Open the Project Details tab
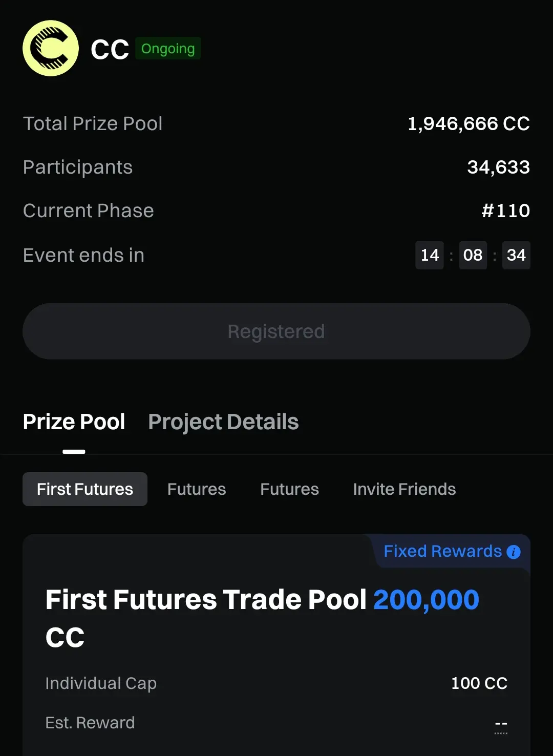553x756 pixels. tap(223, 422)
